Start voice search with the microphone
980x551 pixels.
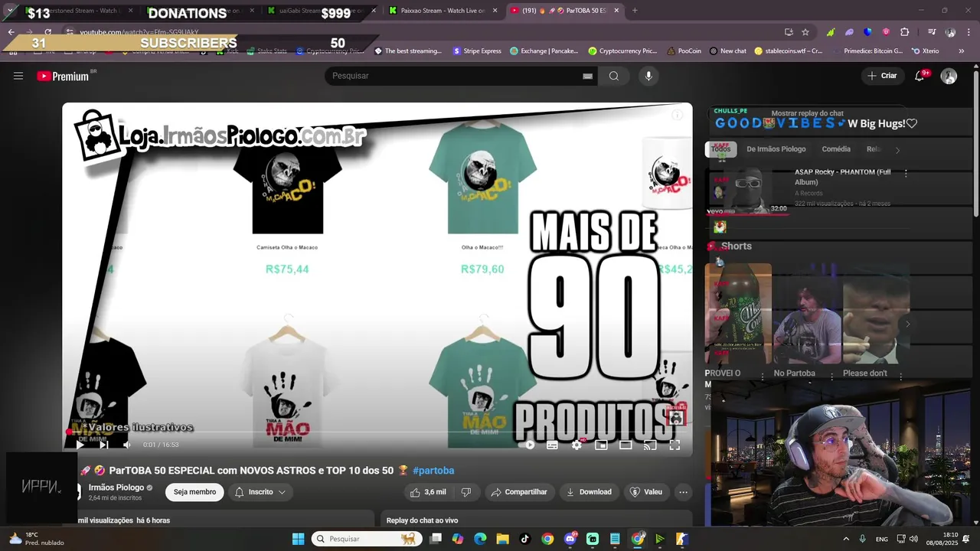coord(648,76)
